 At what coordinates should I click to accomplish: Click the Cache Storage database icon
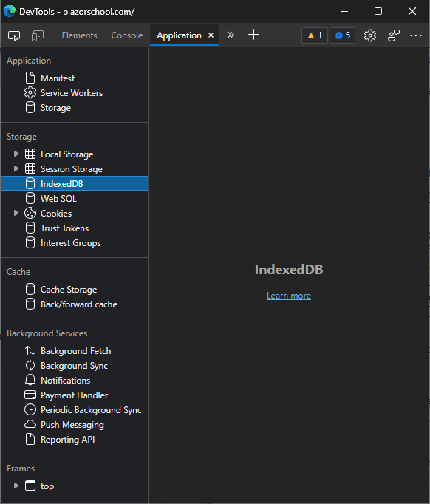(x=30, y=290)
